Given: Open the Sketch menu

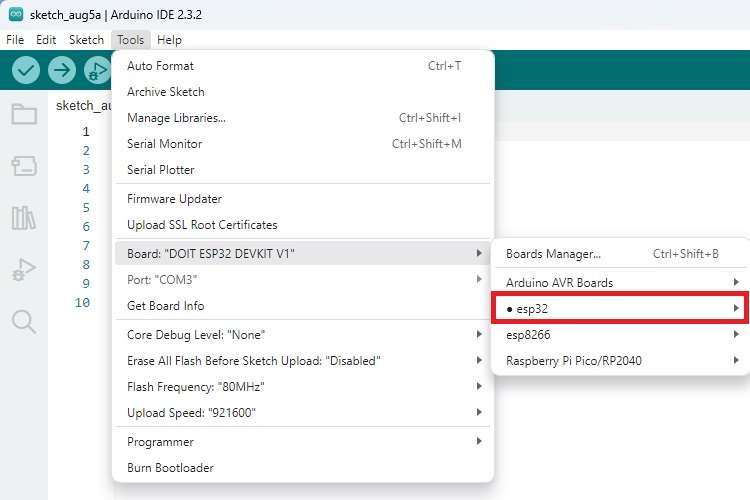Looking at the screenshot, I should (86, 40).
